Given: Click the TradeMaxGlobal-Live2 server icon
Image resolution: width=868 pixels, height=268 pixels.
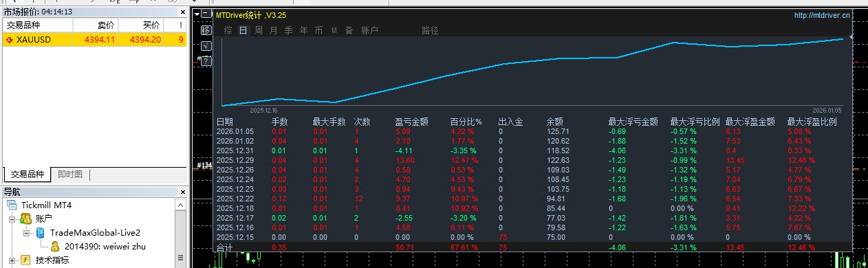Looking at the screenshot, I should point(40,232).
